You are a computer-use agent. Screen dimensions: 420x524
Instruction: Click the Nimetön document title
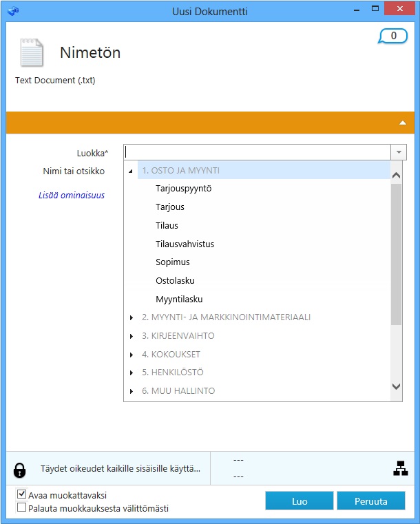click(x=90, y=52)
